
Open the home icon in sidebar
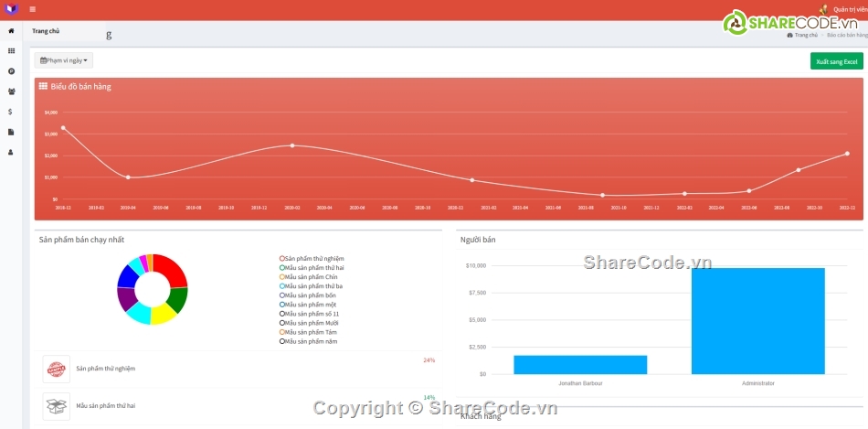(11, 30)
